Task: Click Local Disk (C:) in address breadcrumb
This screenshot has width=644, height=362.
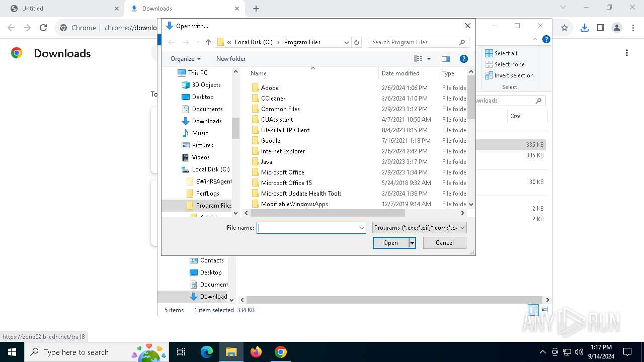Action: (254, 42)
